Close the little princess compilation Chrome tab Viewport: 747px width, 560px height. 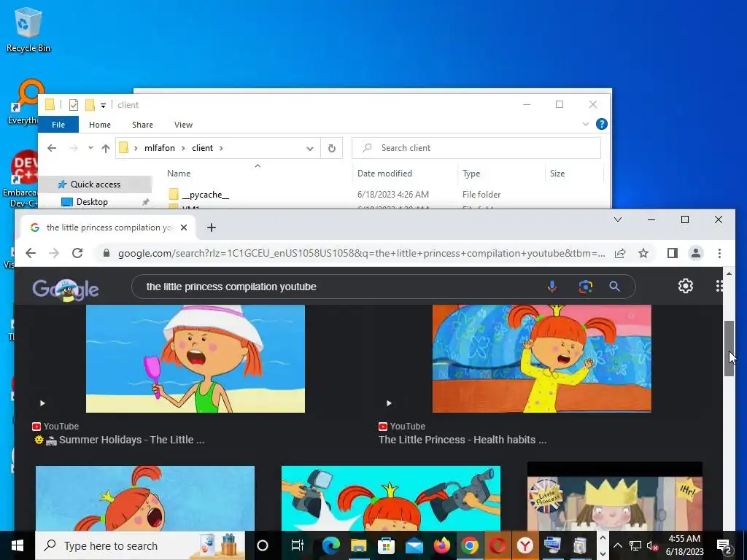[x=184, y=227]
